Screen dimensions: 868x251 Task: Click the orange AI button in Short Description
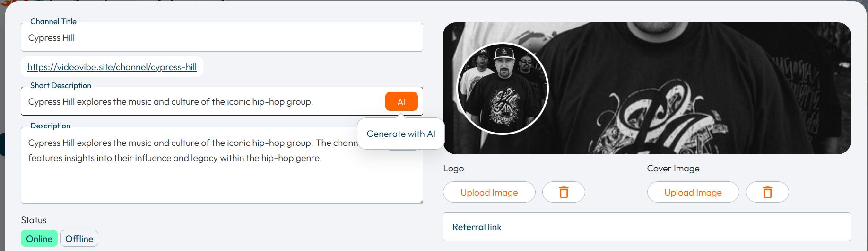click(401, 102)
